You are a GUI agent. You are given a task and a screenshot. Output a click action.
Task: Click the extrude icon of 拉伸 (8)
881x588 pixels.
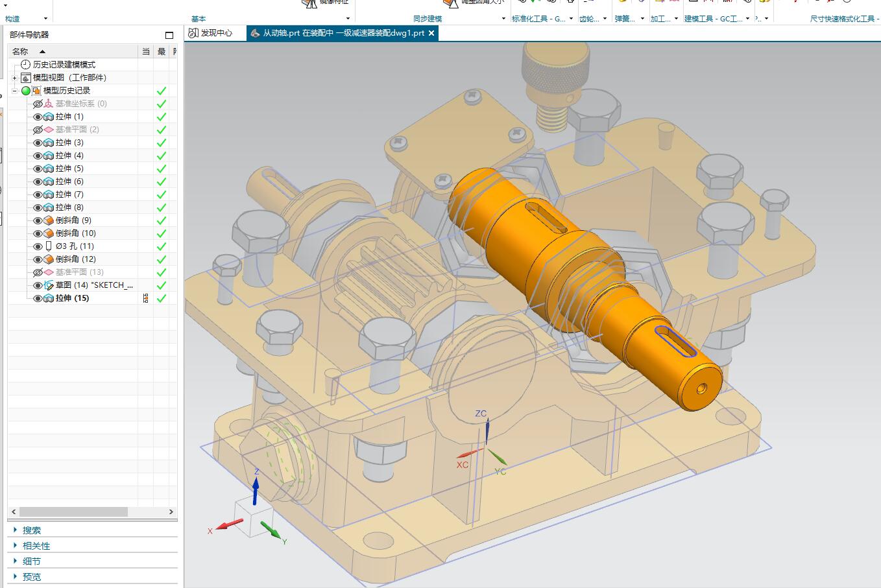(x=49, y=207)
